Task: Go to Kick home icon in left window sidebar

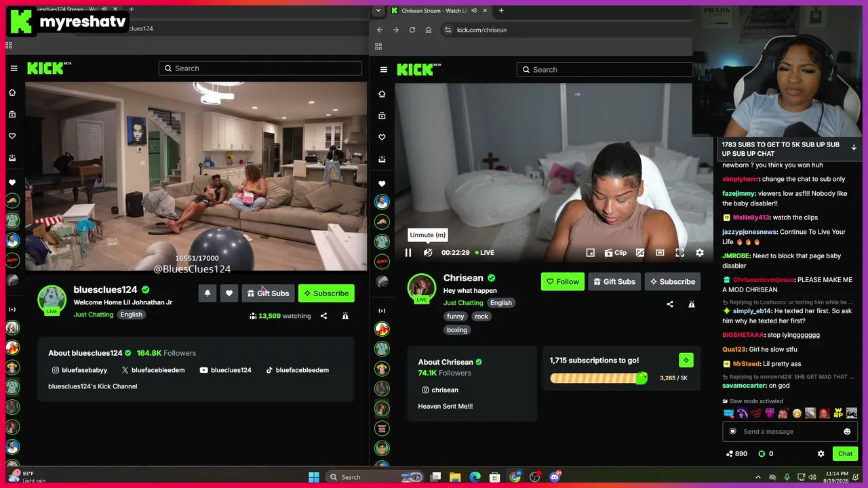Action: click(12, 93)
